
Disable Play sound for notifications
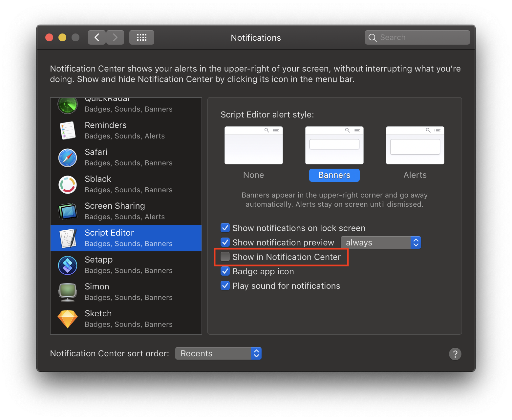pyautogui.click(x=225, y=285)
